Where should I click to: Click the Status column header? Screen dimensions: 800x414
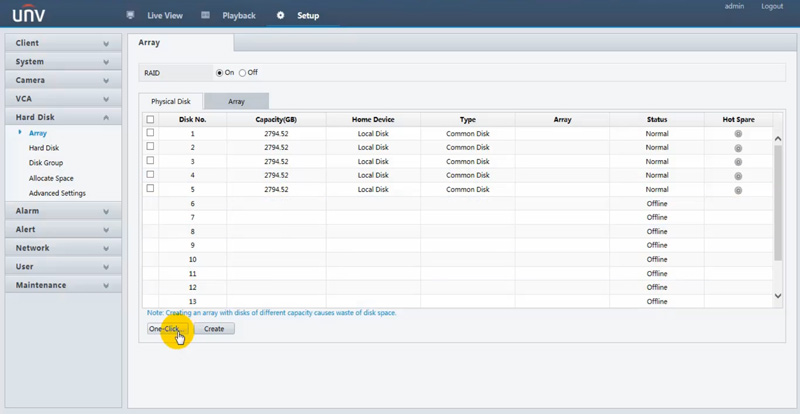(657, 119)
